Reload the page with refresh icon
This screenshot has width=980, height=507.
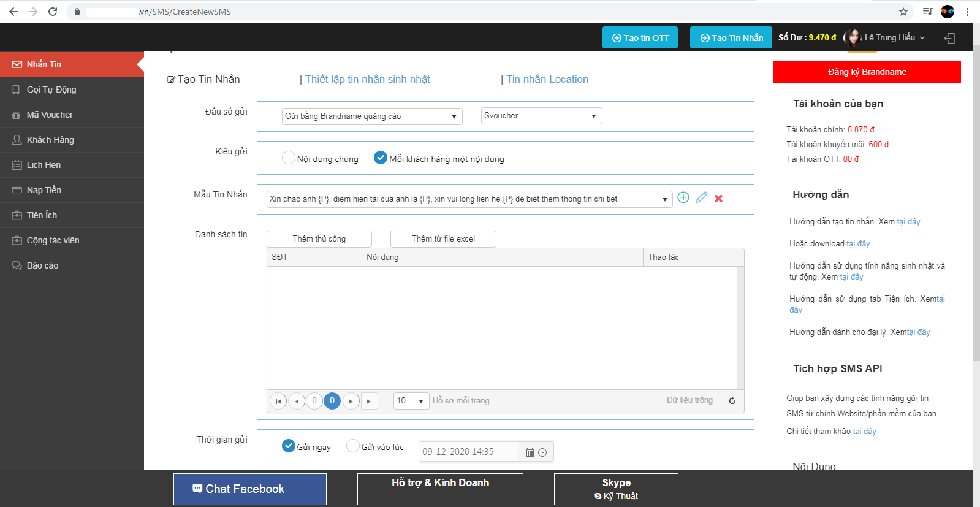[53, 12]
